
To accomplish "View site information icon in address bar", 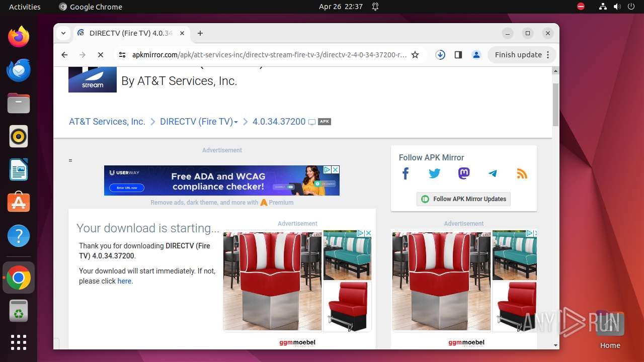I will 122,55.
